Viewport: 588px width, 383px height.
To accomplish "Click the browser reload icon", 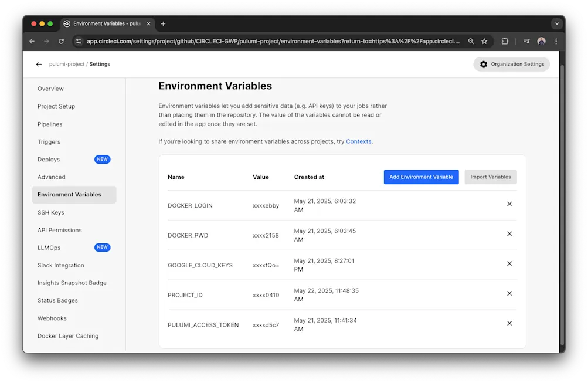I will pos(61,41).
